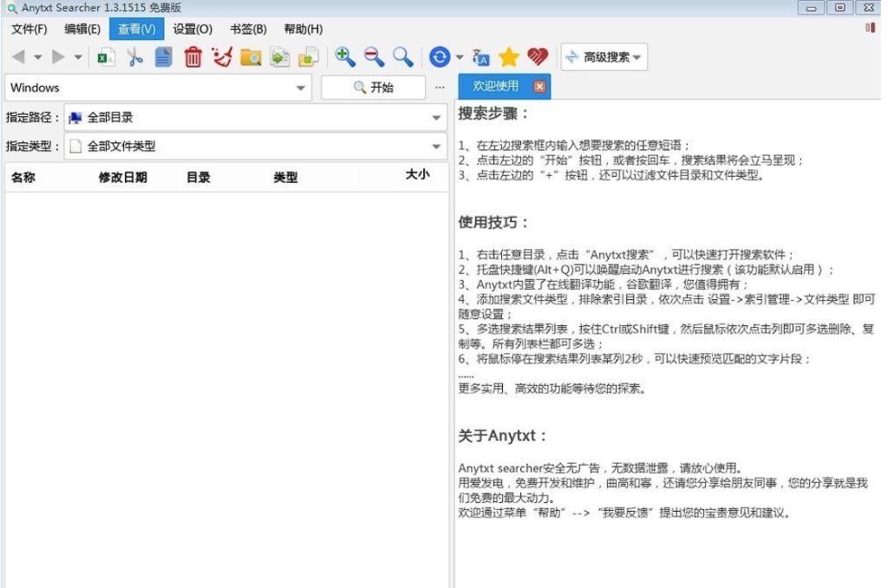Sort by the 修改日期 column header
This screenshot has height=588, width=888.
123,177
